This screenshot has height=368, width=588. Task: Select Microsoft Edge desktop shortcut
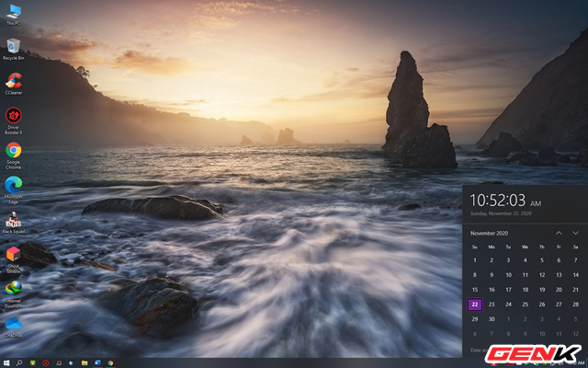pyautogui.click(x=14, y=190)
